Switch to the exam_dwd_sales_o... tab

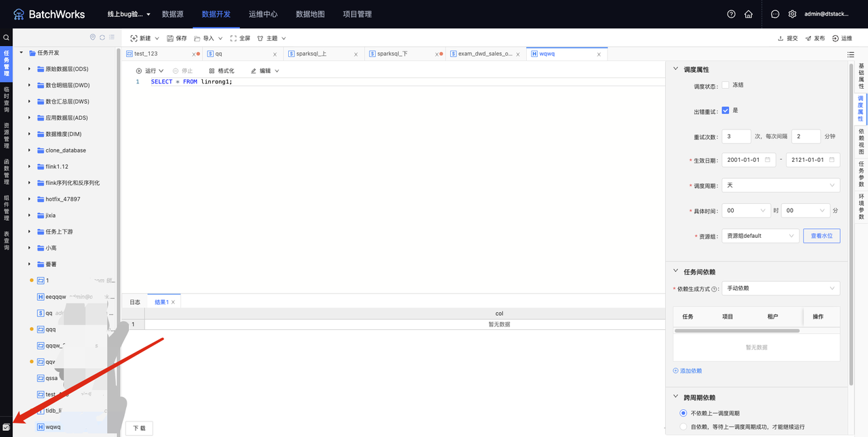(485, 54)
